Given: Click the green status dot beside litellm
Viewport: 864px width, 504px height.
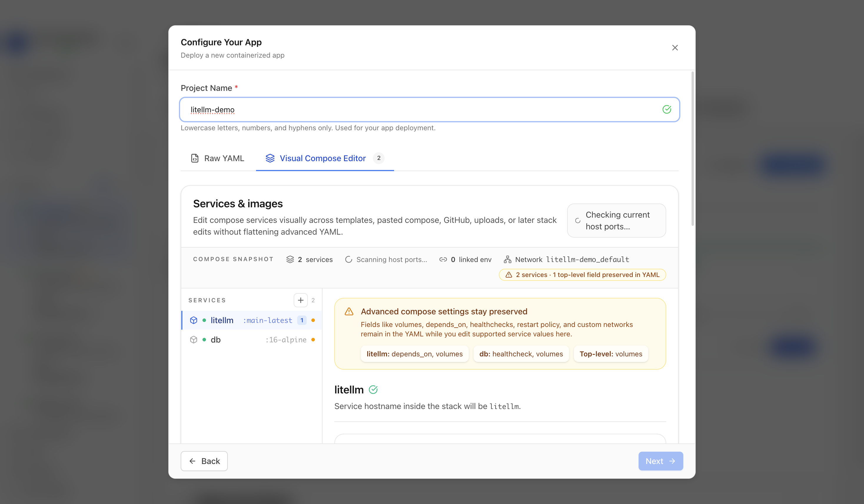Looking at the screenshot, I should point(204,320).
